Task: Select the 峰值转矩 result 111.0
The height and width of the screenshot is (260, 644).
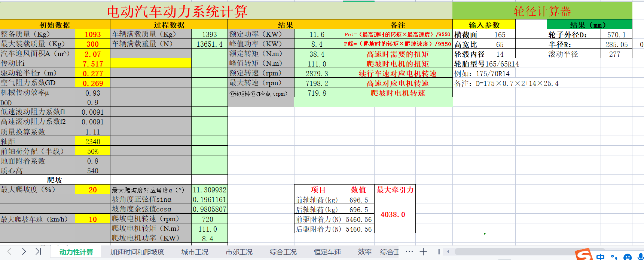Action: (318, 64)
